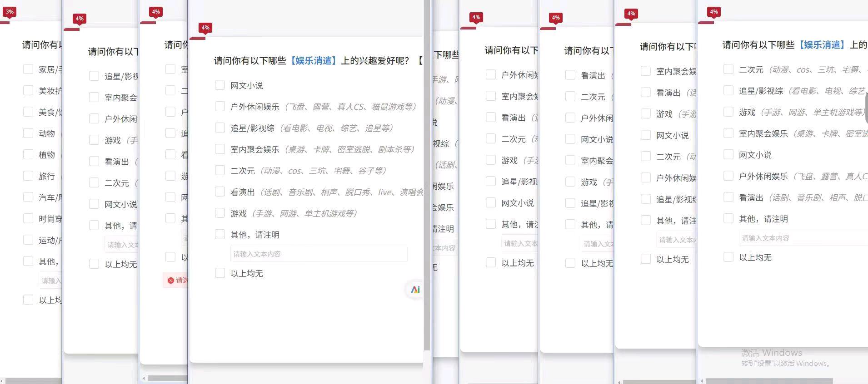
Task: Click 【娱乐消遣】 blue text in the front survey
Action: 314,60
